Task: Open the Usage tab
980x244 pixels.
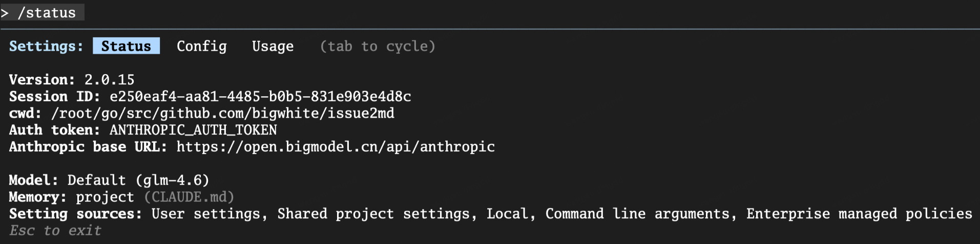Action: 273,46
